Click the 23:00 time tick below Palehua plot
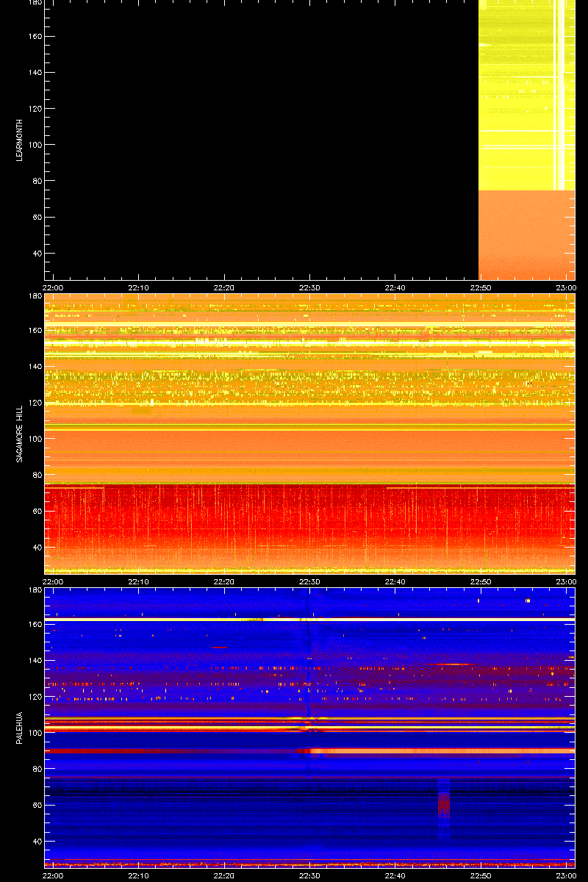Viewport: 588px width, 882px height. pyautogui.click(x=566, y=875)
